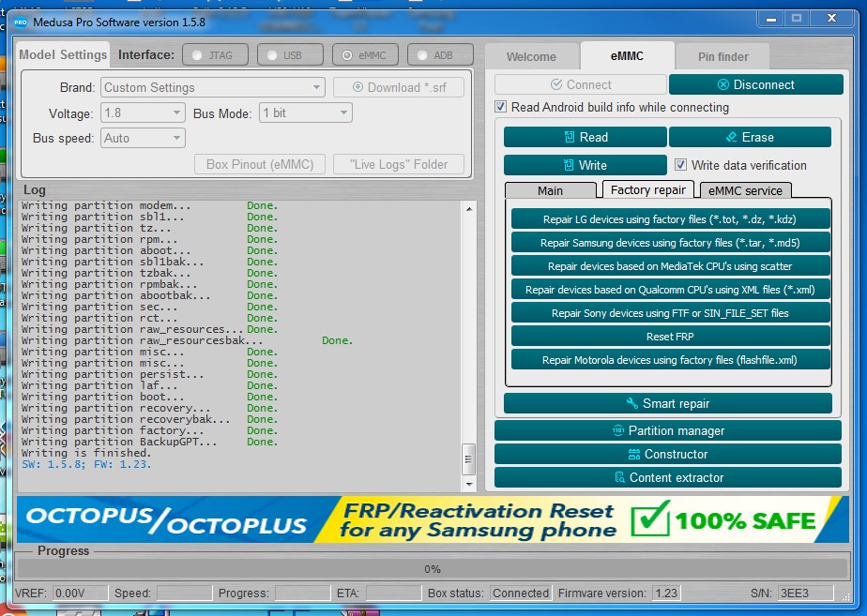Click the Erase button eraser icon
Screen dimensions: 867x616
coord(731,137)
